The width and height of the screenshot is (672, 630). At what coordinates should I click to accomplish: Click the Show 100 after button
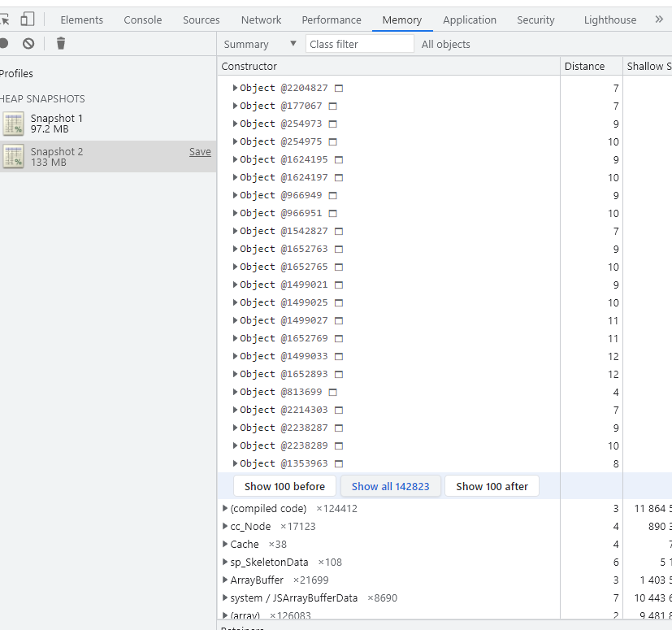pos(492,486)
